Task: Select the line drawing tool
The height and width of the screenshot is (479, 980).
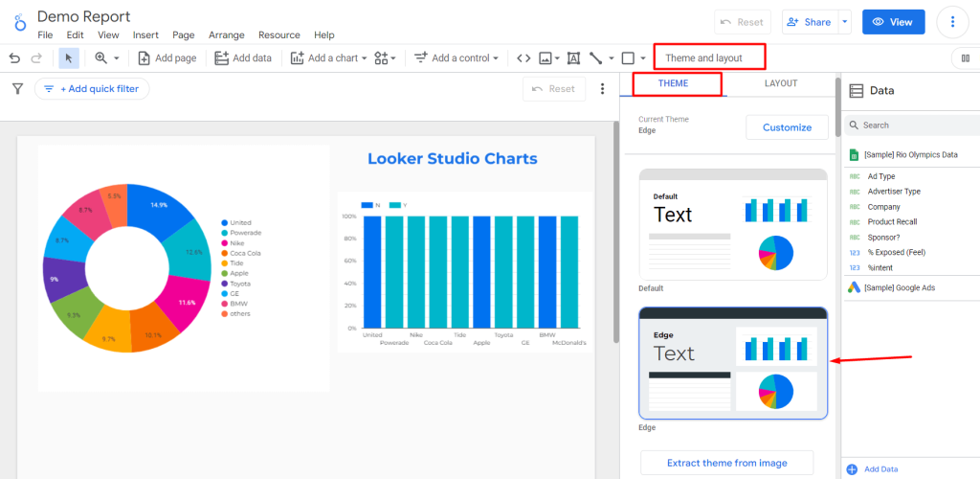Action: (595, 58)
